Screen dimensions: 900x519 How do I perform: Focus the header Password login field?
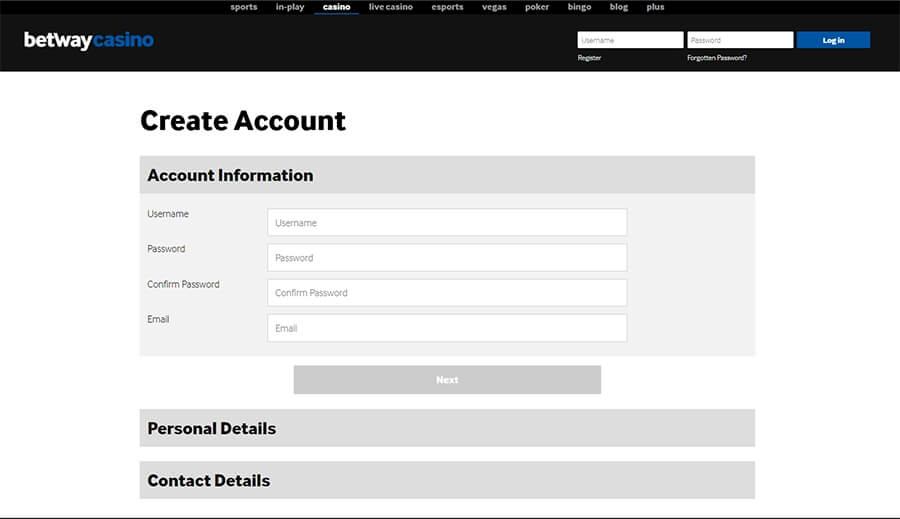point(740,40)
